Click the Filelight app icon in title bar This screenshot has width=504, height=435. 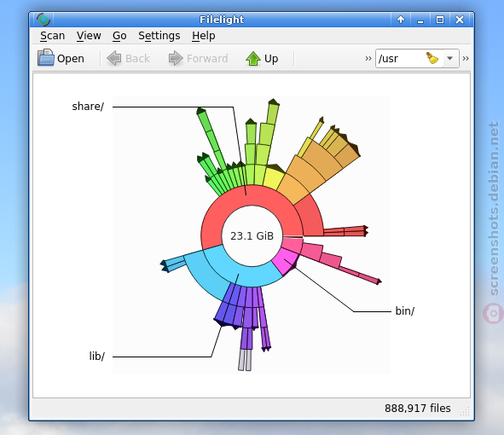pyautogui.click(x=43, y=20)
